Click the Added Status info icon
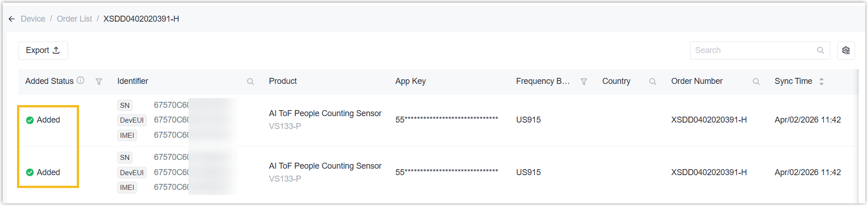The height and width of the screenshot is (206, 868). tap(80, 80)
